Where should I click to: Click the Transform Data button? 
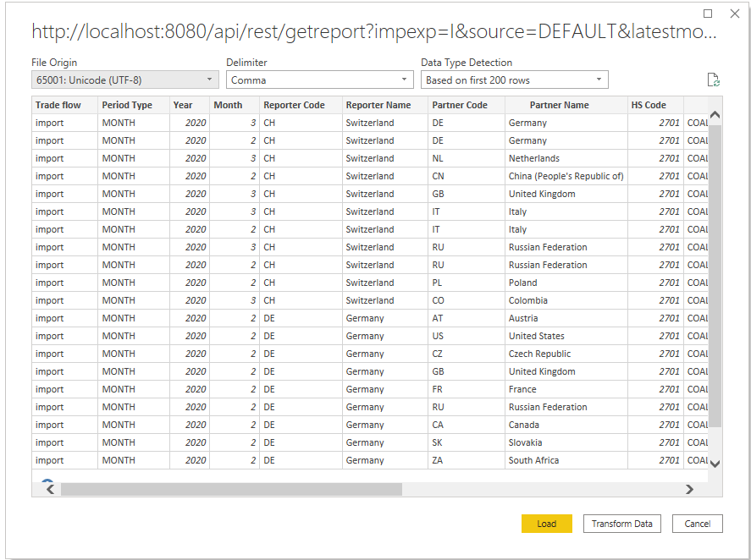click(621, 524)
